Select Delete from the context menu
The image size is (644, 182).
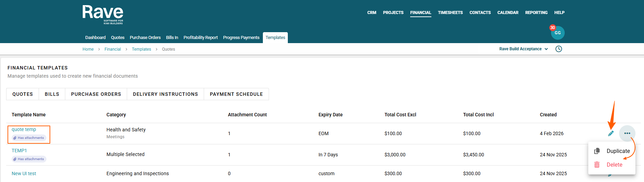tap(614, 165)
